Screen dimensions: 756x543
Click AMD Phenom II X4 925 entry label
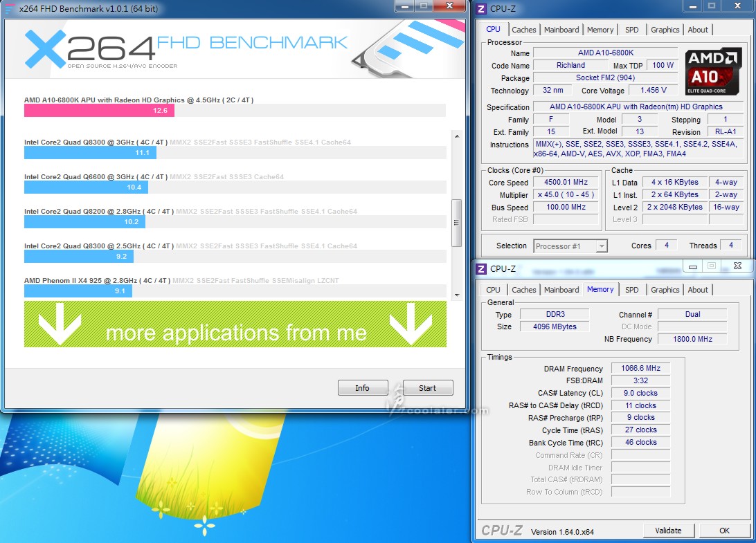(97, 281)
